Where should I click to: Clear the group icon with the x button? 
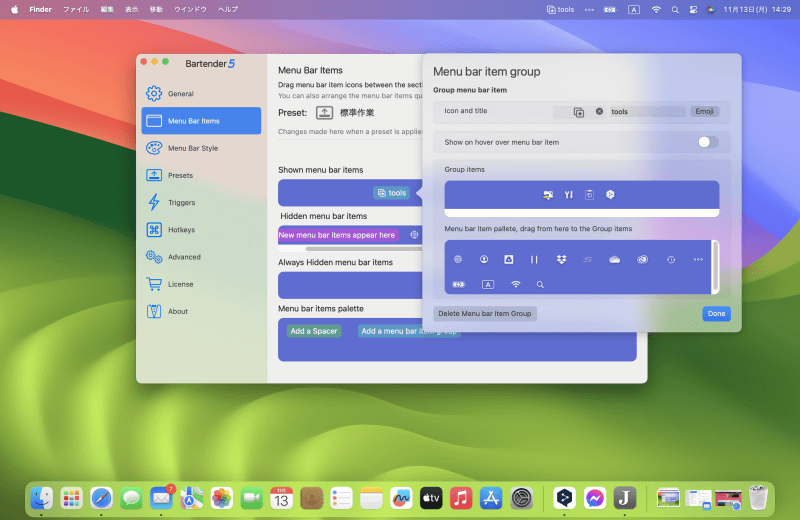(599, 111)
